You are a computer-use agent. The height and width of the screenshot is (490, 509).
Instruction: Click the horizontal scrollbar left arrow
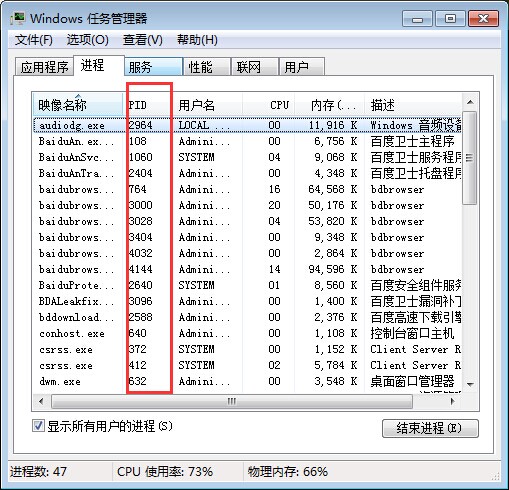click(x=41, y=401)
